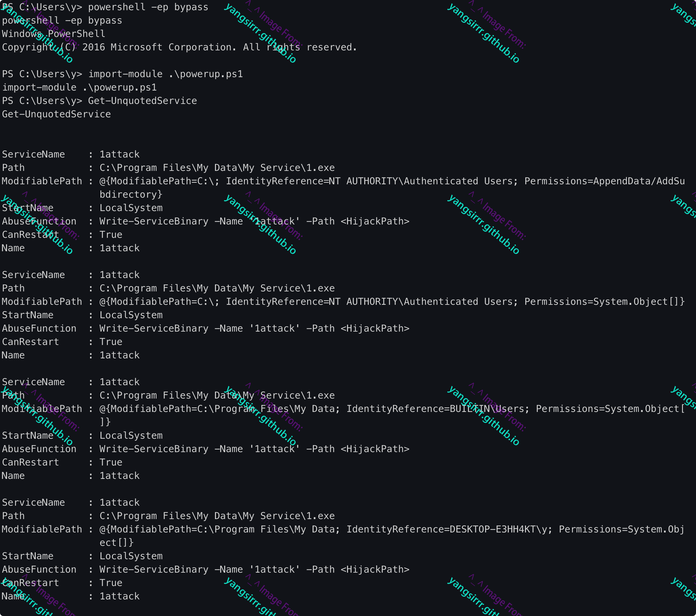Click 'Permissions=AppendData/AddSu' text in first result
This screenshot has width=696, height=616.
604,181
